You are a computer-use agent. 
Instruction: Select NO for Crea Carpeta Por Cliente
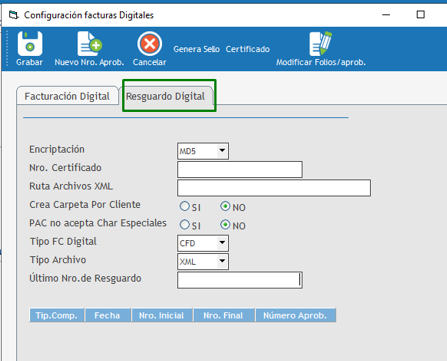tap(225, 206)
